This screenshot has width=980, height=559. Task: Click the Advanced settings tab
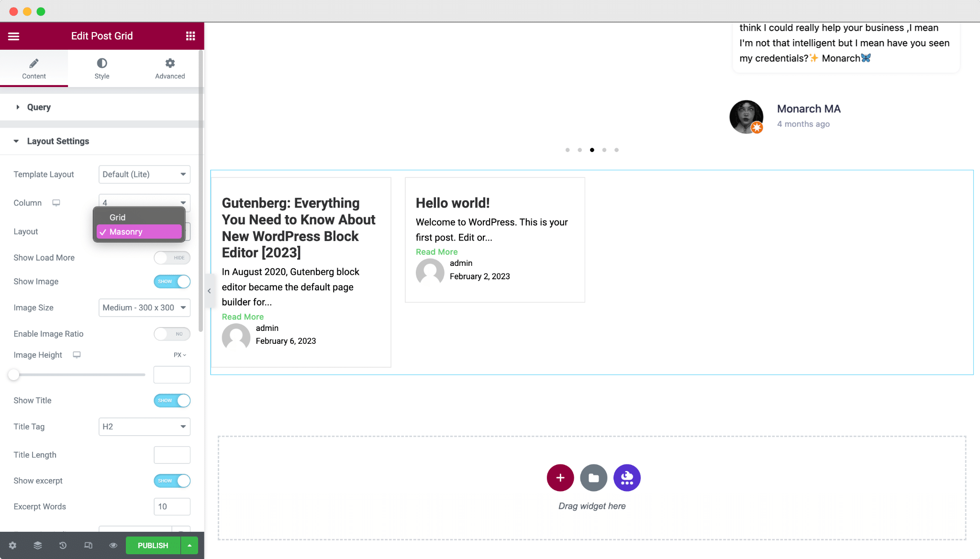(170, 68)
